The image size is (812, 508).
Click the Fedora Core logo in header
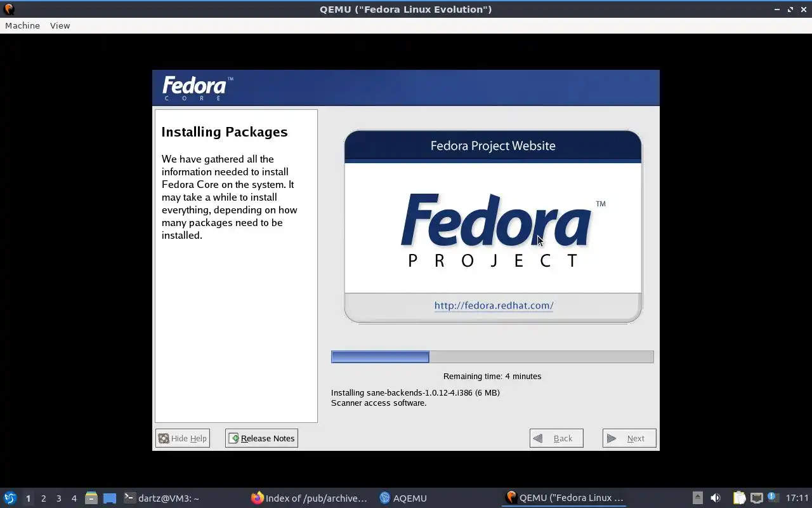[197, 88]
